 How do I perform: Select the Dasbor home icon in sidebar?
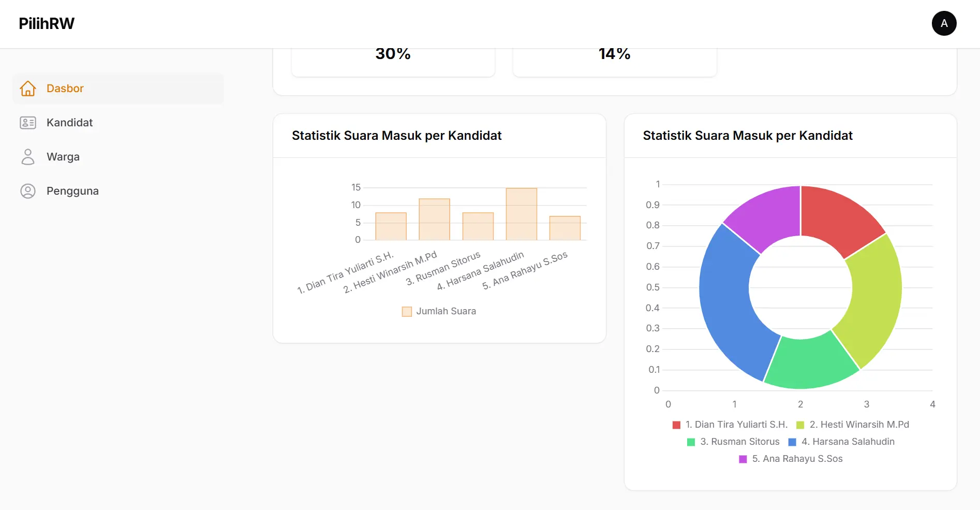tap(28, 88)
